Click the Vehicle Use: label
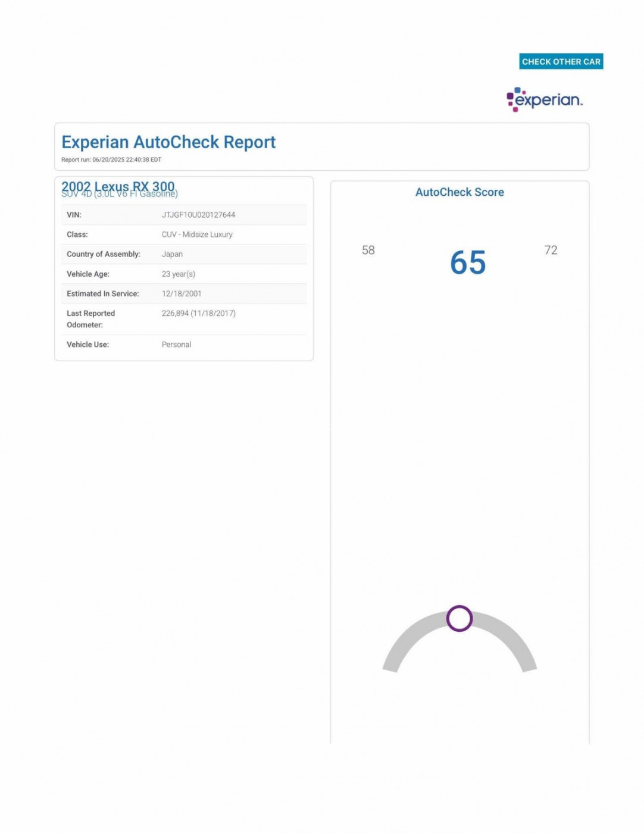 pos(88,345)
